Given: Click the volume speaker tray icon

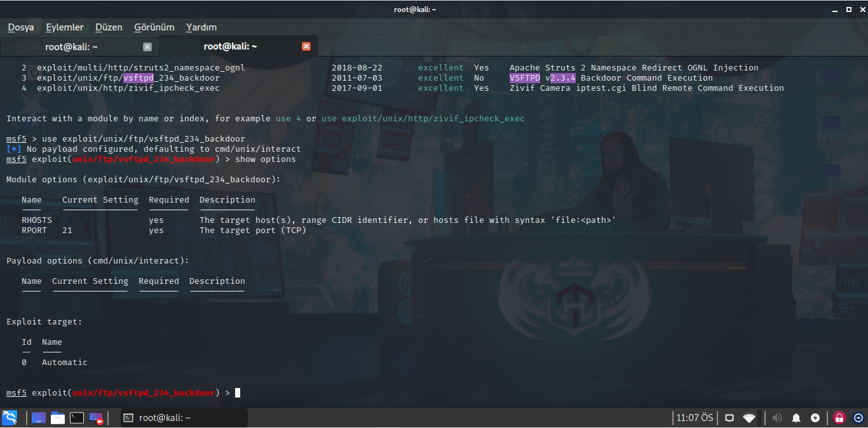Looking at the screenshot, I should pyautogui.click(x=776, y=418).
